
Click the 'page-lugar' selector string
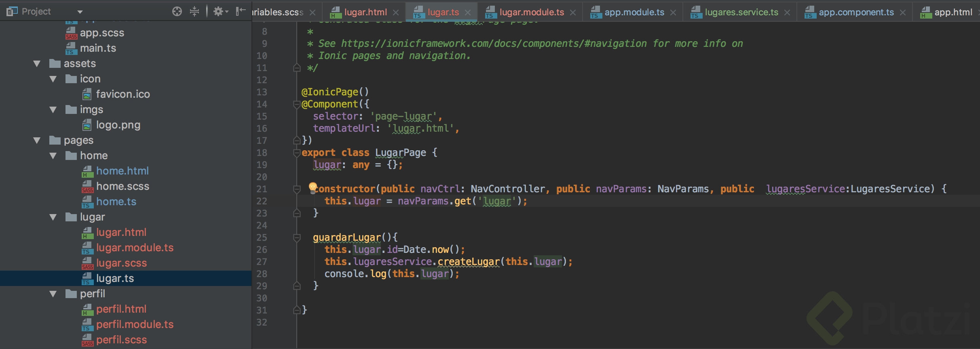(x=403, y=116)
